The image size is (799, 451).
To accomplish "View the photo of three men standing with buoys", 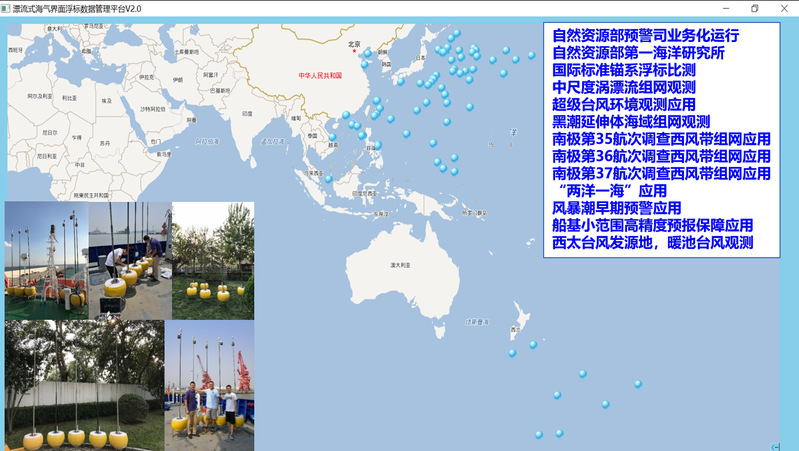I will click(x=210, y=385).
